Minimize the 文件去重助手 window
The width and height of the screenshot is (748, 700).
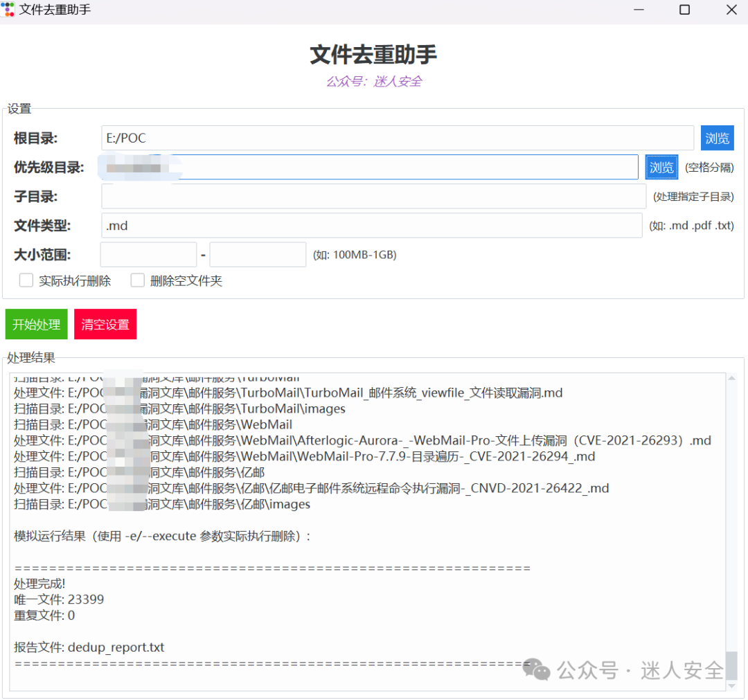[639, 10]
